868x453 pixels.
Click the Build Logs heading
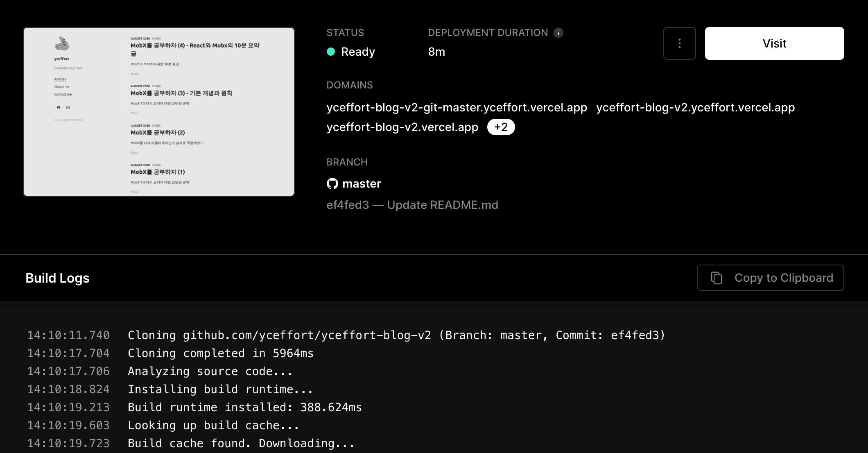pos(57,278)
